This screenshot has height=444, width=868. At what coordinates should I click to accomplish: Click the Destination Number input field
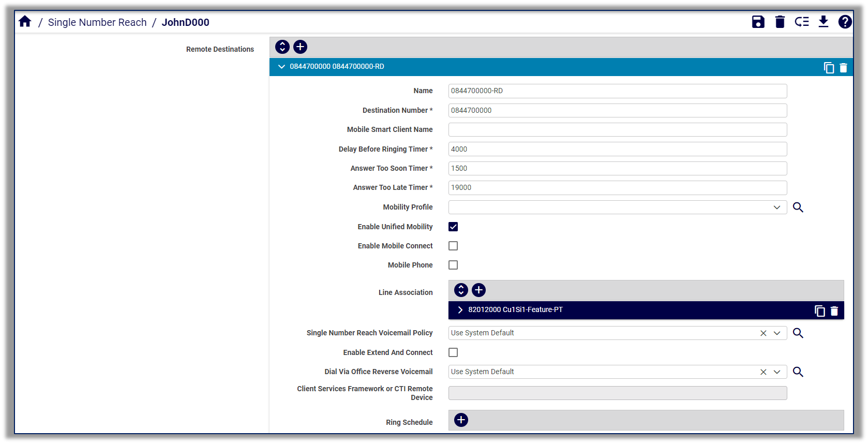coord(617,110)
